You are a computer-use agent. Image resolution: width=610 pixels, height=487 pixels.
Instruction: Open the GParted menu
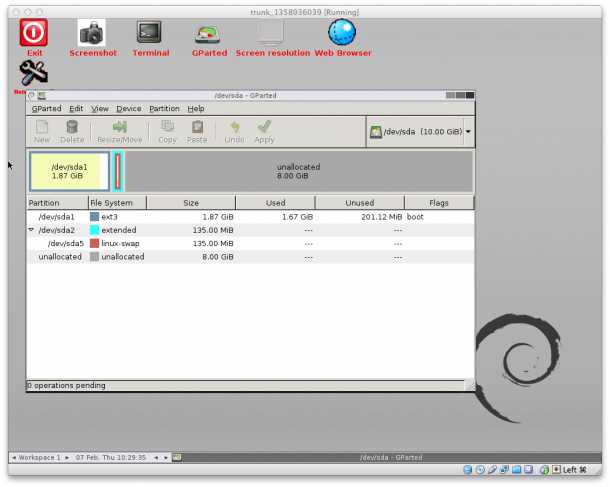(46, 109)
